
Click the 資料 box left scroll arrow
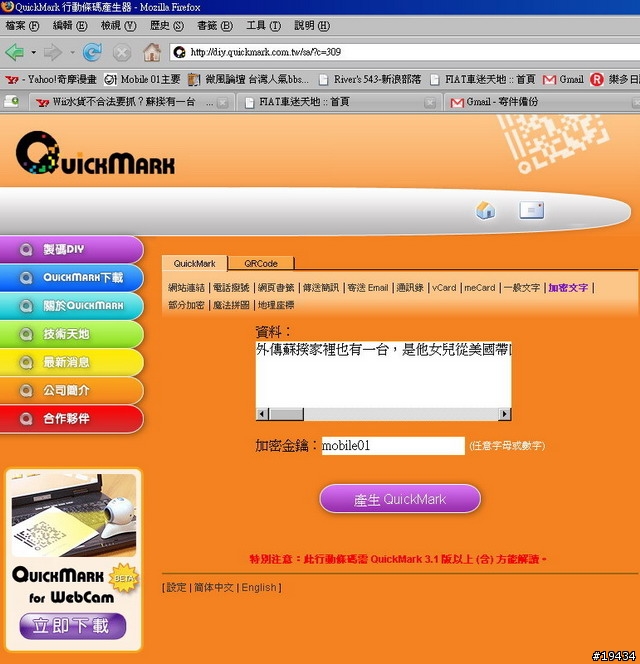pyautogui.click(x=263, y=414)
